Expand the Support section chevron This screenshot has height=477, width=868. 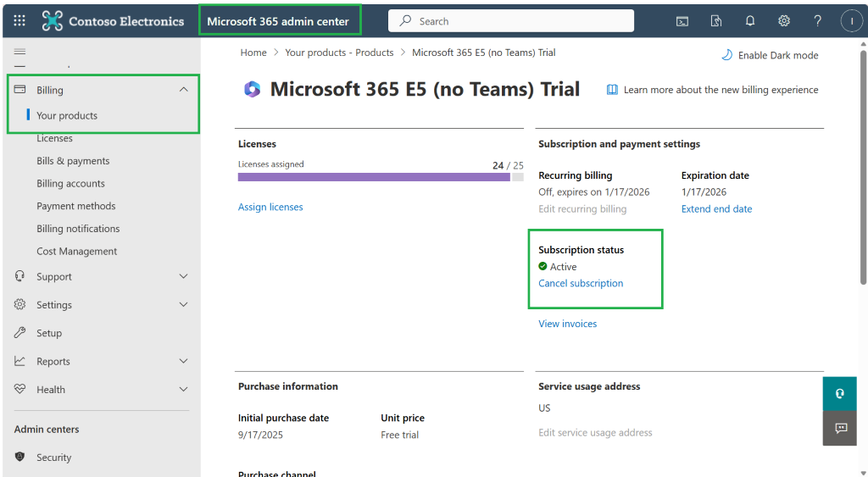tap(184, 276)
